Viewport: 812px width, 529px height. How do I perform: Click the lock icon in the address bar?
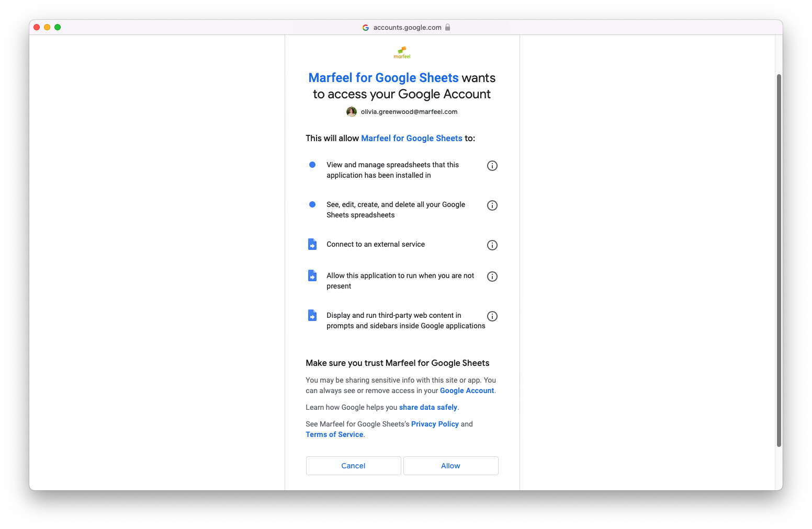[448, 27]
